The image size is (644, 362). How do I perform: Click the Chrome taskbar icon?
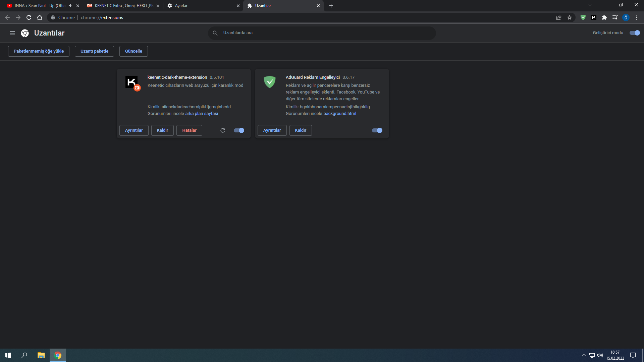pyautogui.click(x=58, y=355)
